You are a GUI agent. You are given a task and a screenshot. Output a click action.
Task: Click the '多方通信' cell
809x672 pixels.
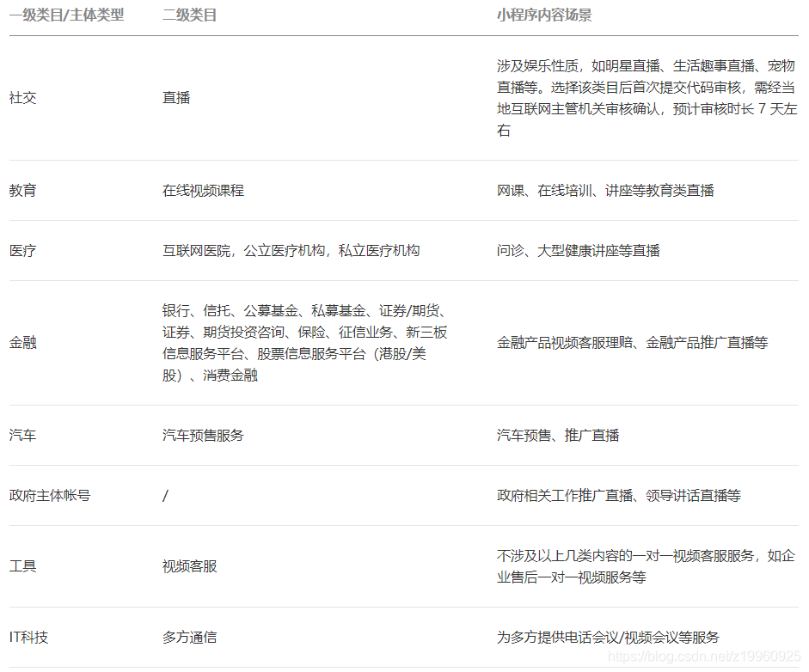coord(189,638)
